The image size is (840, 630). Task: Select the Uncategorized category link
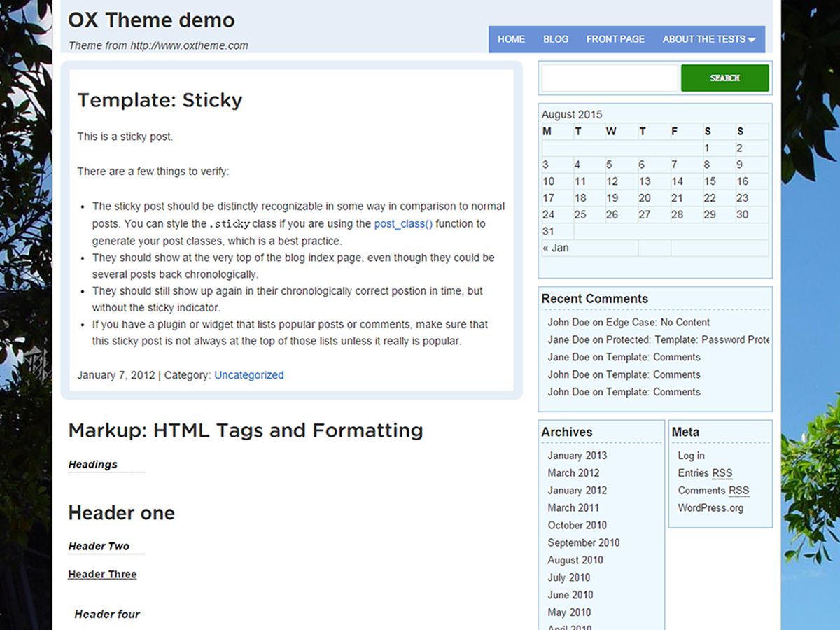pyautogui.click(x=248, y=374)
